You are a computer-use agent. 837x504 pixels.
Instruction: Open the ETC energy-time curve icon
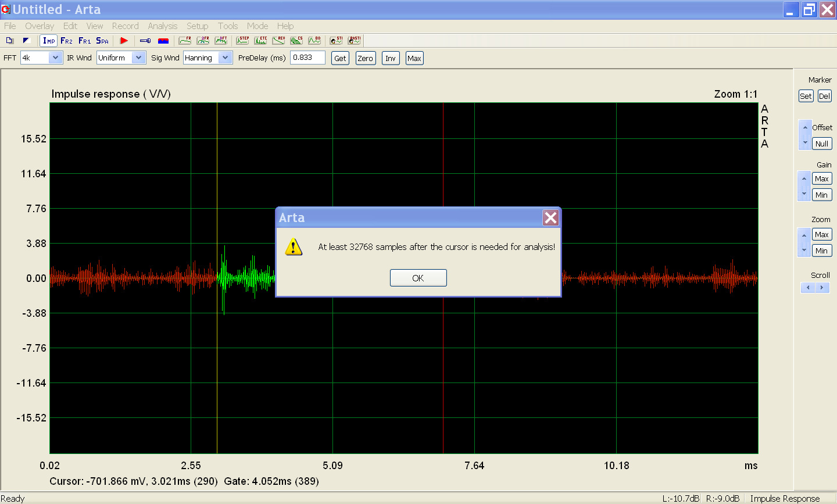260,41
